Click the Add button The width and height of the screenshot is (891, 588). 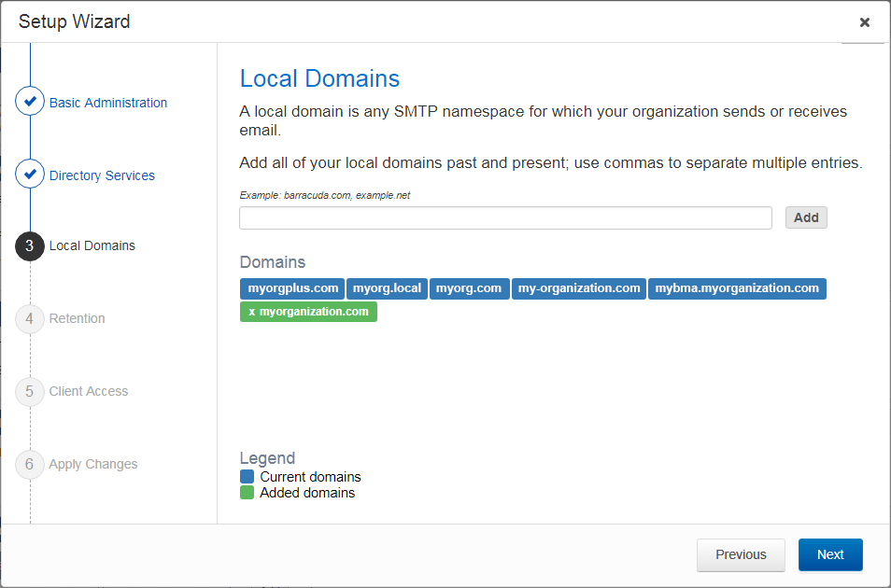(805, 217)
